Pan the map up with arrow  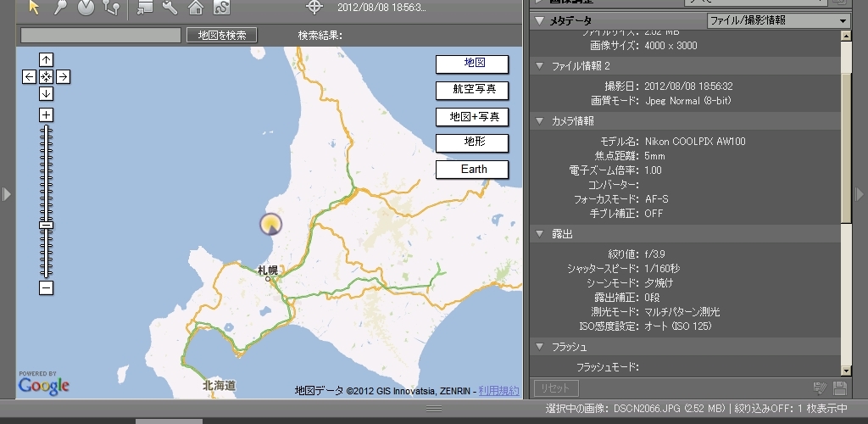pos(47,59)
